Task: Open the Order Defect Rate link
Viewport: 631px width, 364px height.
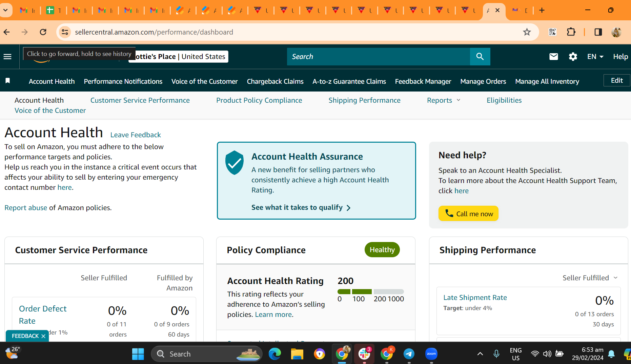Action: click(43, 315)
